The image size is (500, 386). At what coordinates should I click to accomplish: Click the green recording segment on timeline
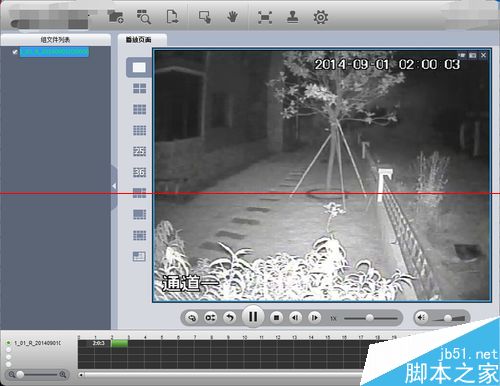point(119,343)
